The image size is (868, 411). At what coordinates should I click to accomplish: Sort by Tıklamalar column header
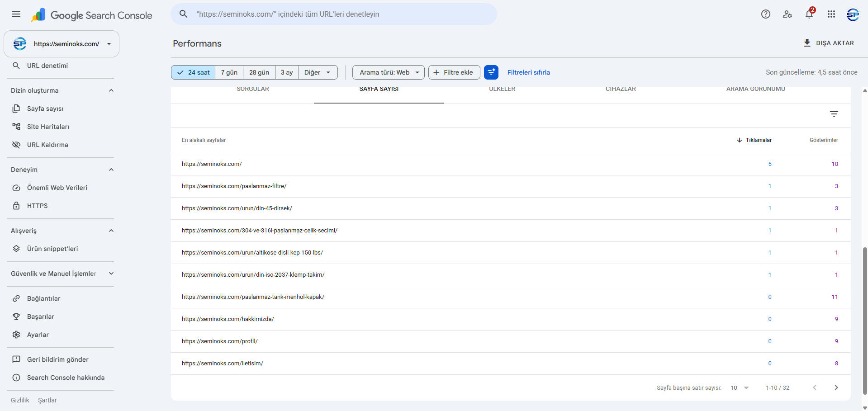coord(754,140)
